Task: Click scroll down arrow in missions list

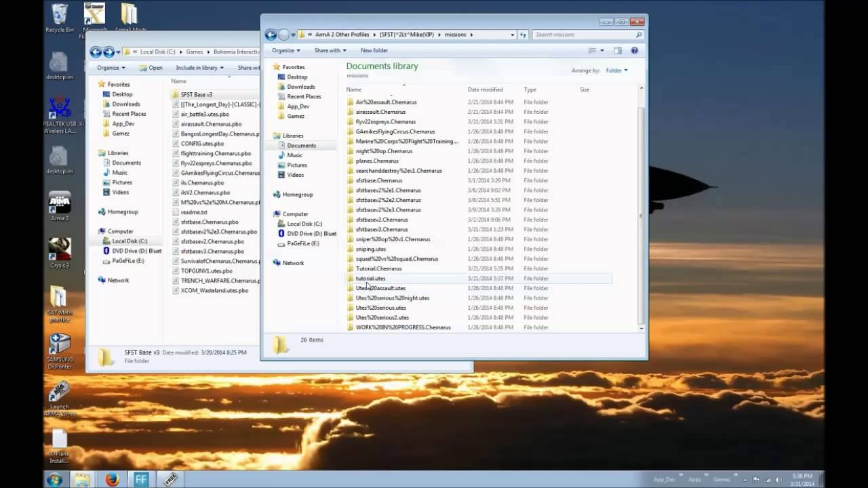Action: [x=642, y=328]
